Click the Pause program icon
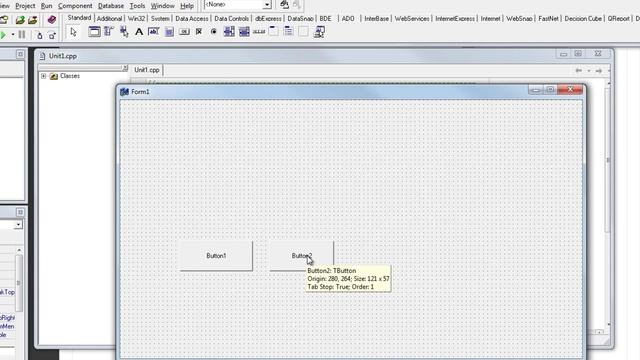Screen dimensions: 640x360 pyautogui.click(x=22, y=35)
